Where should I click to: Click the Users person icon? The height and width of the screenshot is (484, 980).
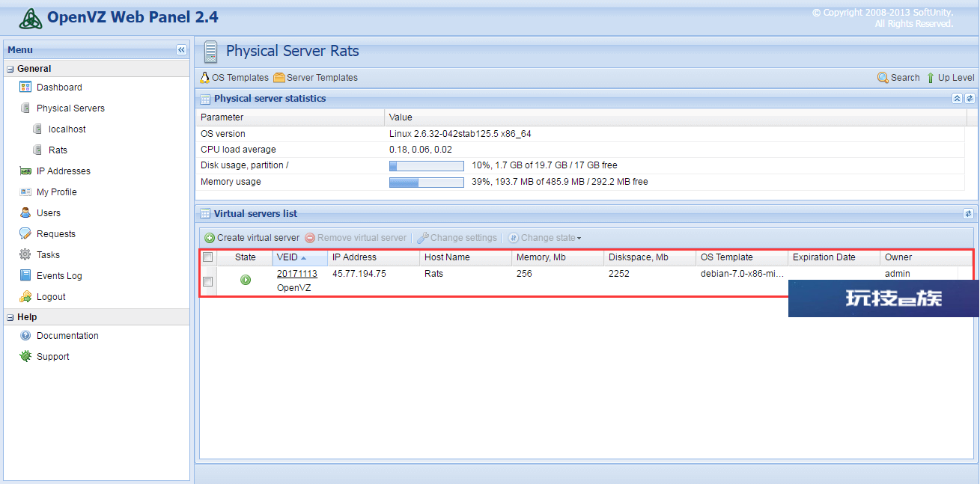coord(25,213)
